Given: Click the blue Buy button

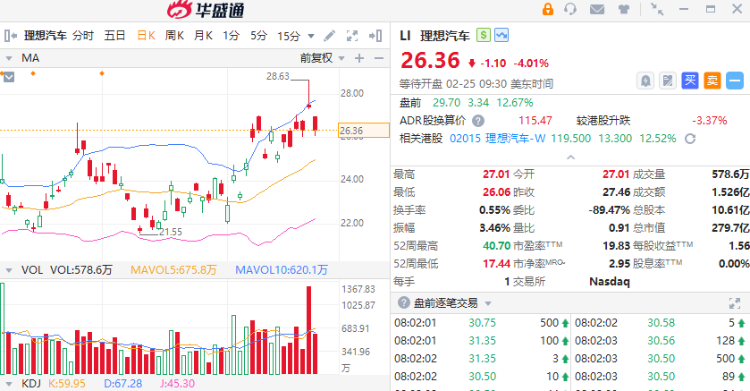Looking at the screenshot, I should pos(690,80).
